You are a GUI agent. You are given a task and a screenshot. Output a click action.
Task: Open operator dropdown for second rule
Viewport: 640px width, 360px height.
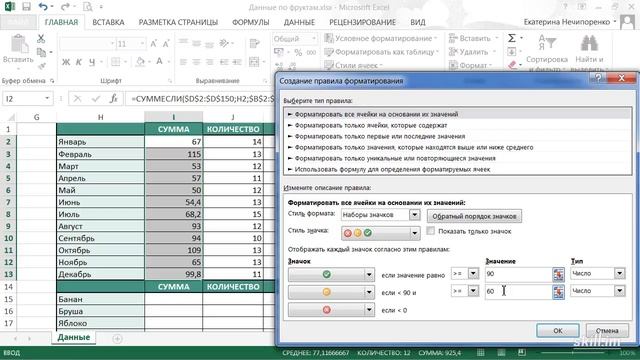(473, 291)
